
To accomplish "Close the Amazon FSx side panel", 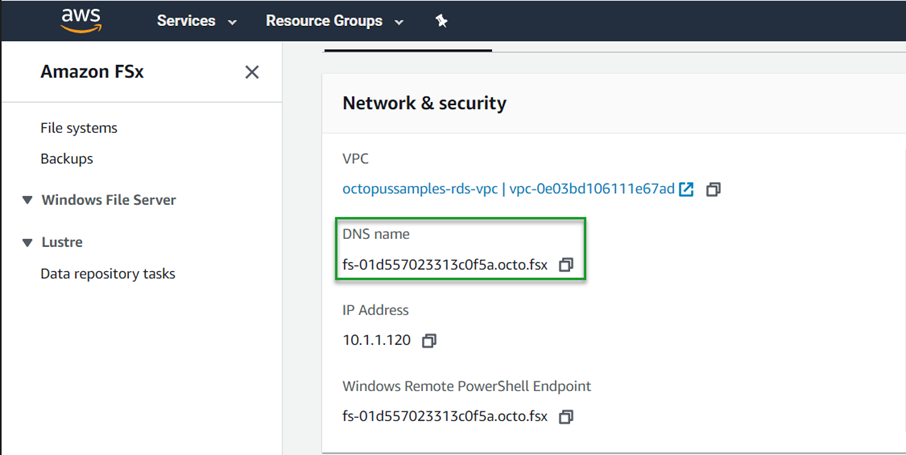I will (252, 72).
